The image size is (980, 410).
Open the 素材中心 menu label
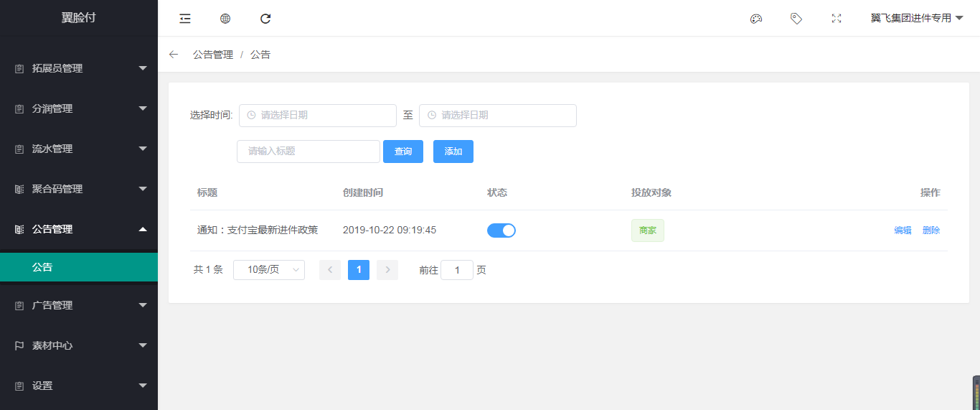click(52, 345)
